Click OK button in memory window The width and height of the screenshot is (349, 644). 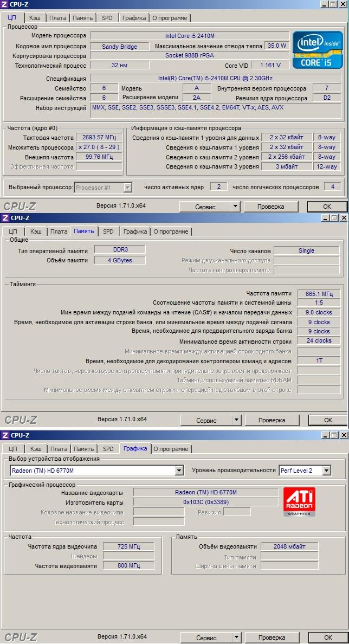328,420
